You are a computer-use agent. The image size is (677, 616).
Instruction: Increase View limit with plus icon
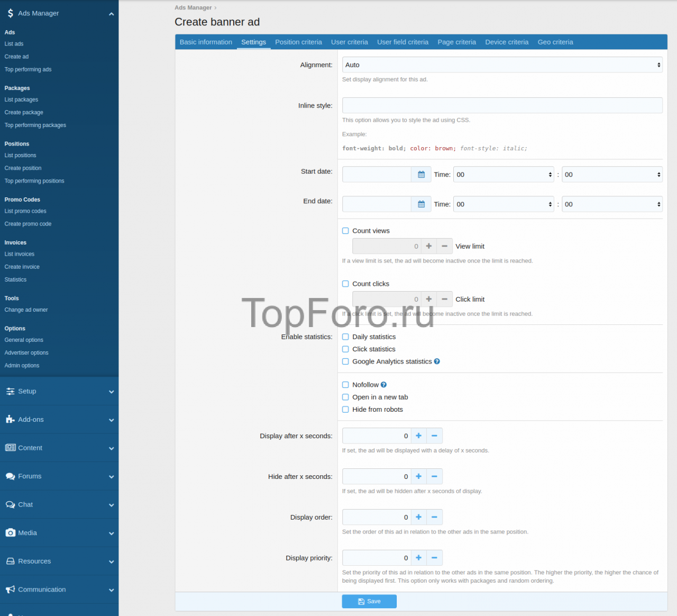click(429, 246)
